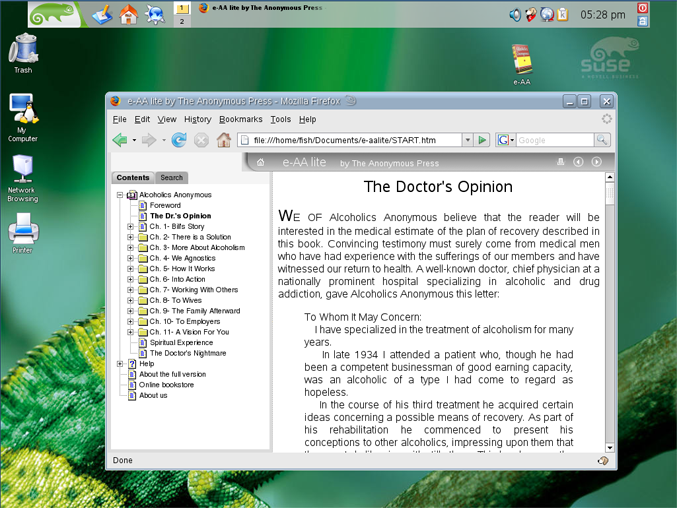
Task: Click the panel clock showing 05:28 pm
Action: [x=603, y=15]
